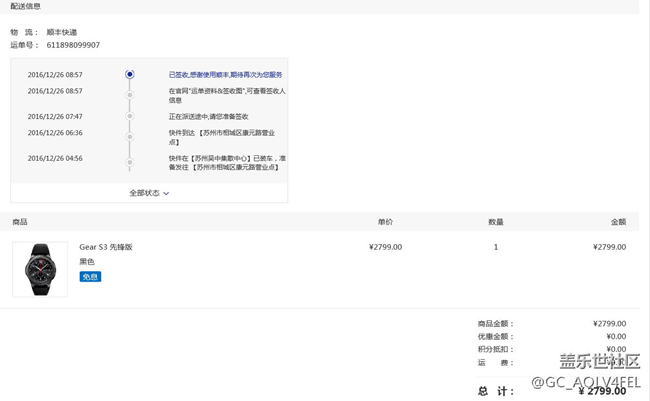
Task: Click the quantity value 1
Action: [496, 247]
